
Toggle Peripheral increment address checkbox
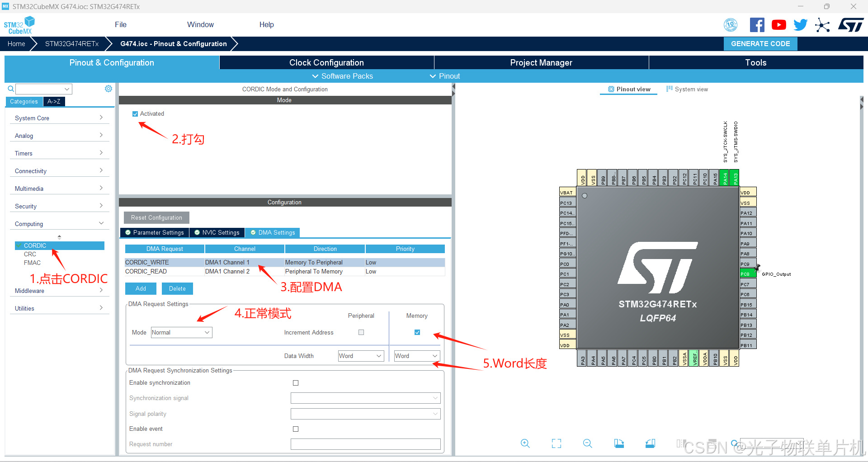pyautogui.click(x=361, y=332)
